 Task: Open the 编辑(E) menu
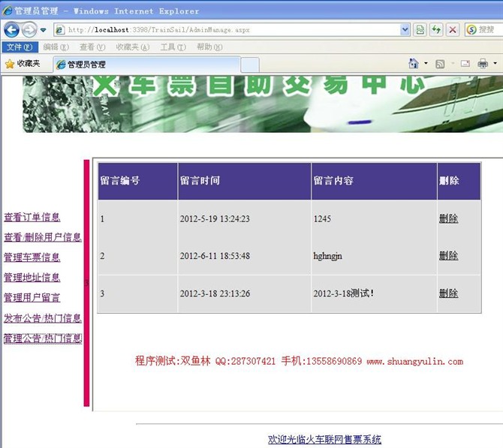tap(56, 47)
